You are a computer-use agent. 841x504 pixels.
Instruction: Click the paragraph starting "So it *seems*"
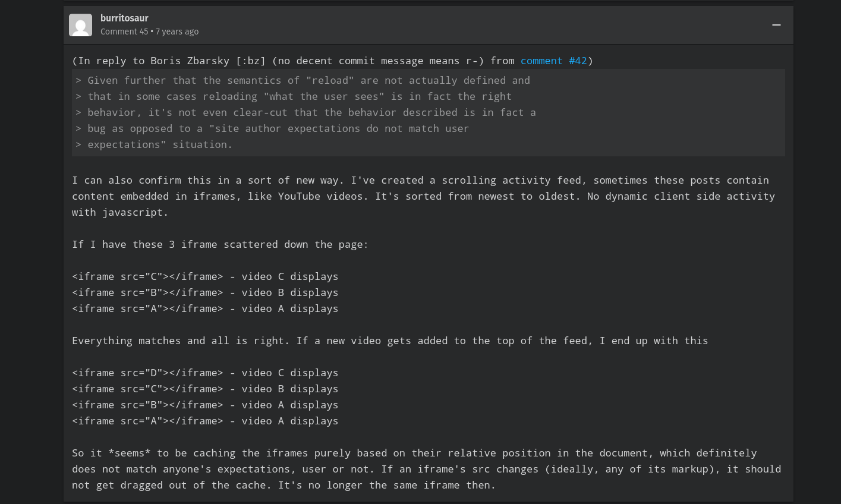414,453
